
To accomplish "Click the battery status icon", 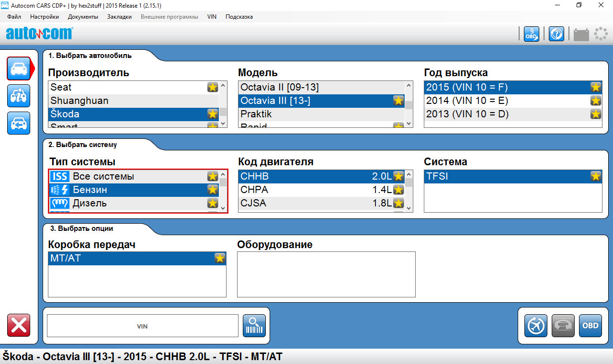I will coord(581,34).
